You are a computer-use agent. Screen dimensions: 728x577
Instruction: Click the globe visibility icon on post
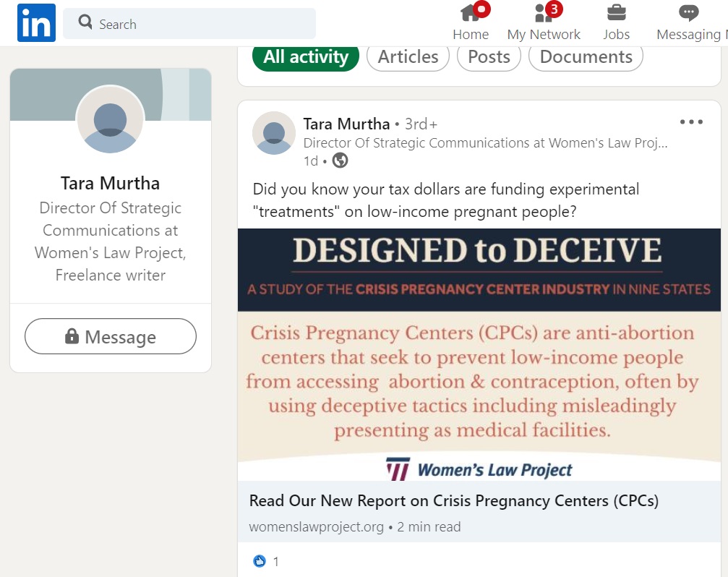tap(340, 160)
